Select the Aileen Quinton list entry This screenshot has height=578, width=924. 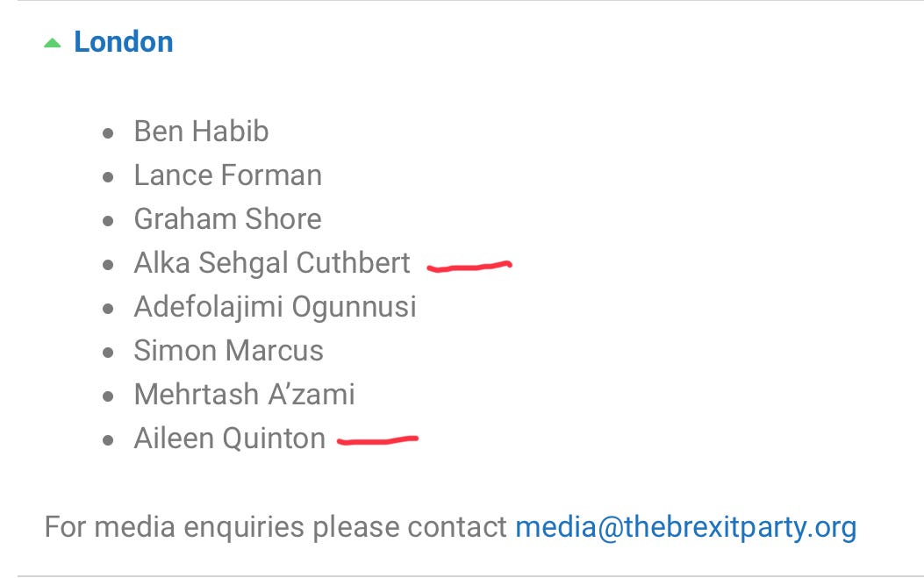(x=230, y=439)
